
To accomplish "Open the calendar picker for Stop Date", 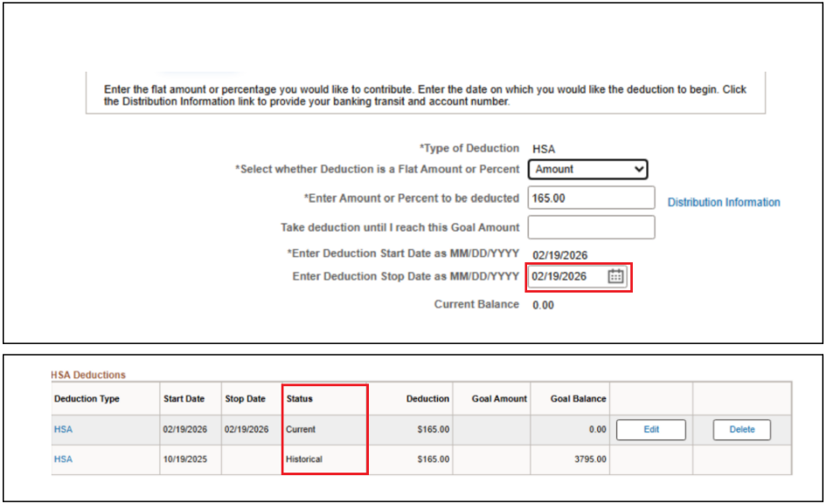I will 615,276.
